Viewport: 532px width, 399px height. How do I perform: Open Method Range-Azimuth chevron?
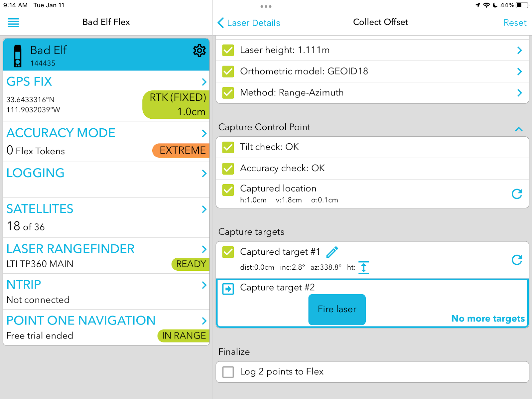pos(520,93)
